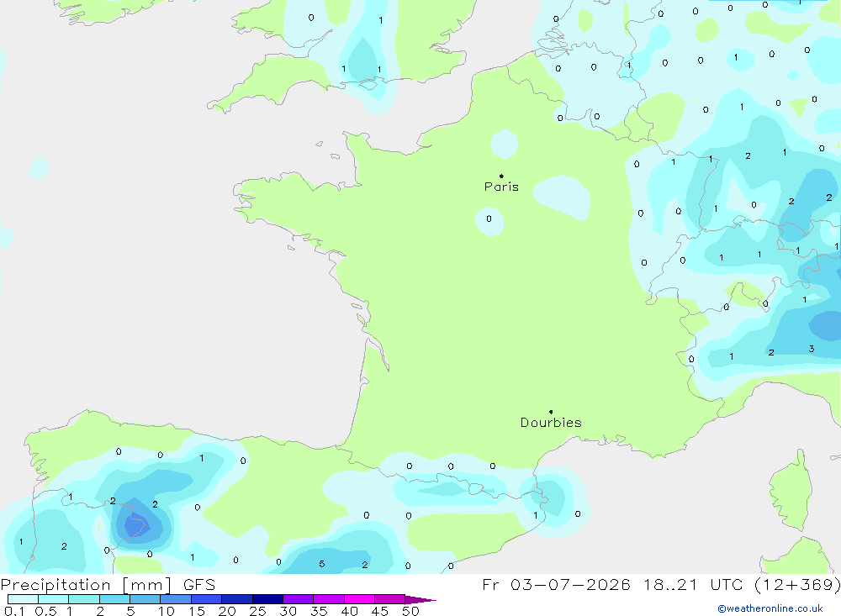
Task: Select the 1–2 mm legend swatch
Action: (x=84, y=599)
